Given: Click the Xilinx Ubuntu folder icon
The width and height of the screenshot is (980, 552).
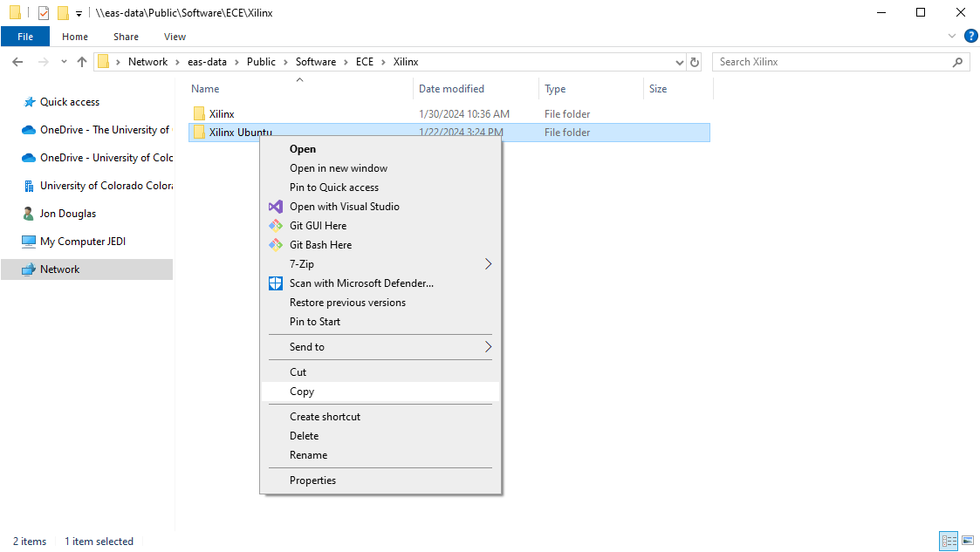Looking at the screenshot, I should point(199,132).
